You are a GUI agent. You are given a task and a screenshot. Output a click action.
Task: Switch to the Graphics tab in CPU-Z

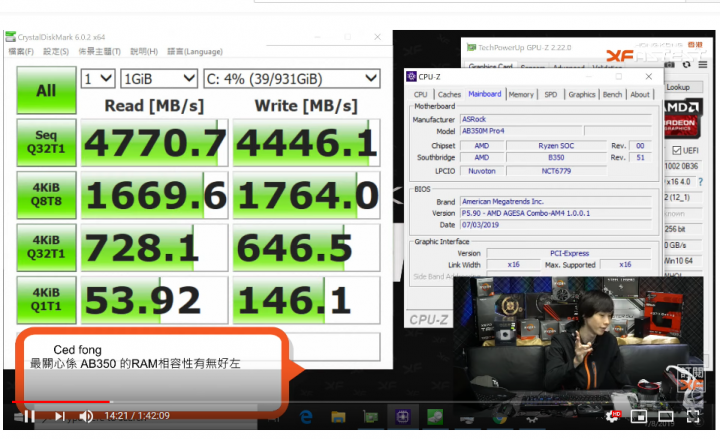(581, 94)
